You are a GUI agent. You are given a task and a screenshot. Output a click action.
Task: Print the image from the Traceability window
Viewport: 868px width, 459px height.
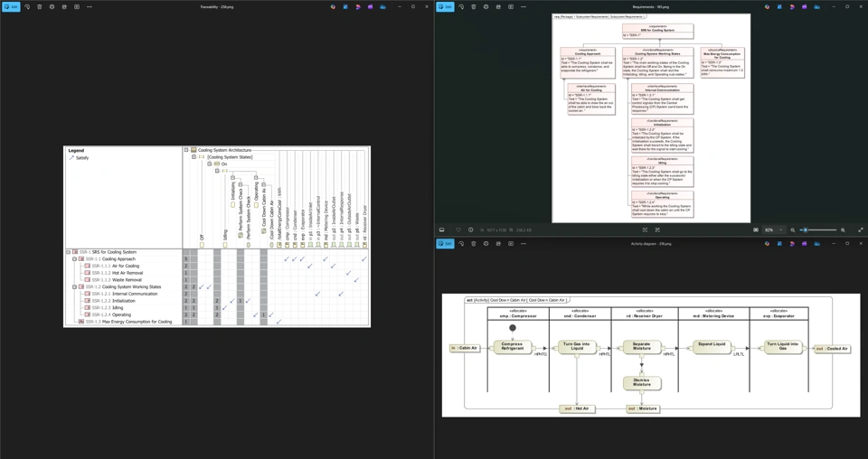click(52, 6)
